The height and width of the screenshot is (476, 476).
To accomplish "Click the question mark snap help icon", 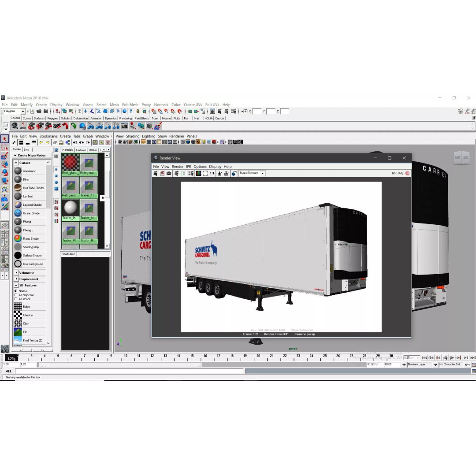I will tap(131, 112).
